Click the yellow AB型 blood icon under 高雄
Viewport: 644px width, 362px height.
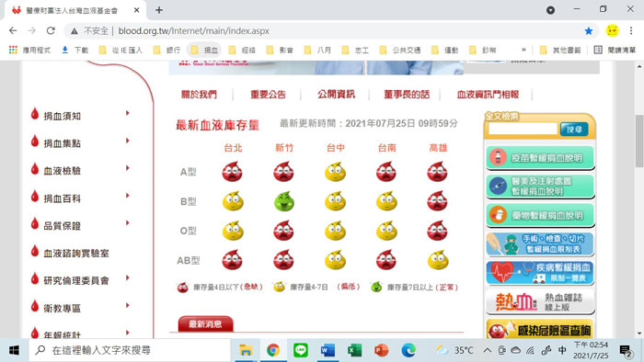(x=438, y=260)
